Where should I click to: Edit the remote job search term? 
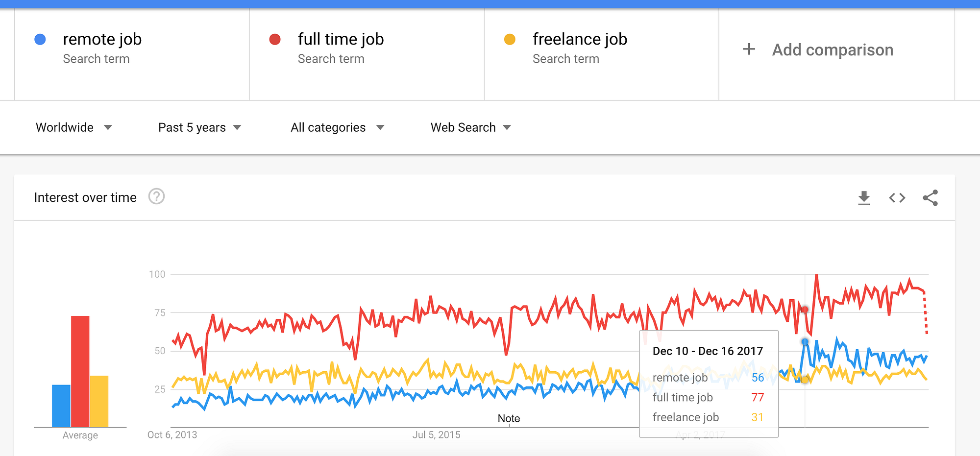tap(102, 40)
